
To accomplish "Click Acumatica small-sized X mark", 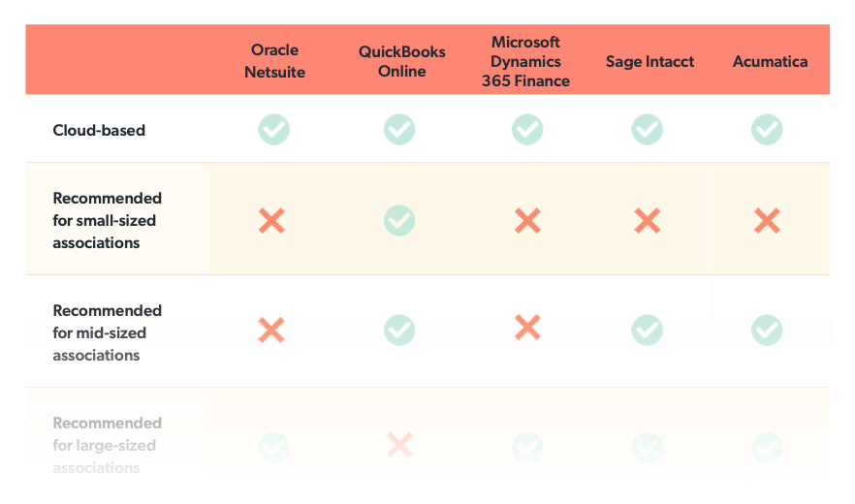I will coord(767,221).
